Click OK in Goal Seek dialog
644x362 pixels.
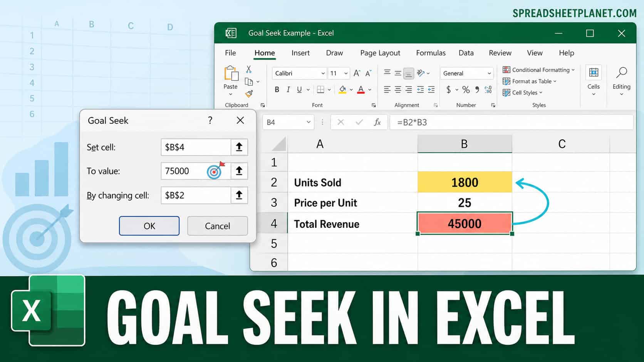[149, 226]
